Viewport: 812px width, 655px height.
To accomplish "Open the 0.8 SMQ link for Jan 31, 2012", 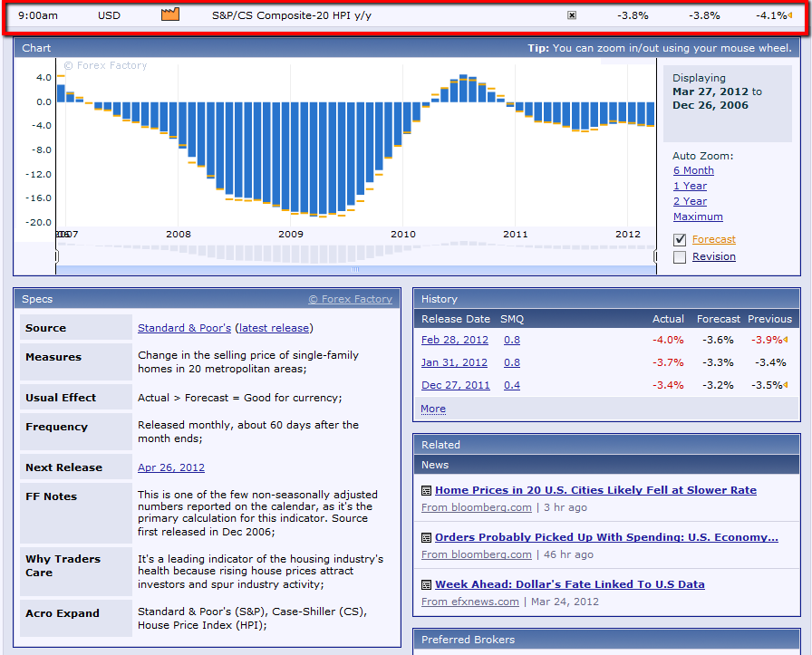I will [512, 362].
